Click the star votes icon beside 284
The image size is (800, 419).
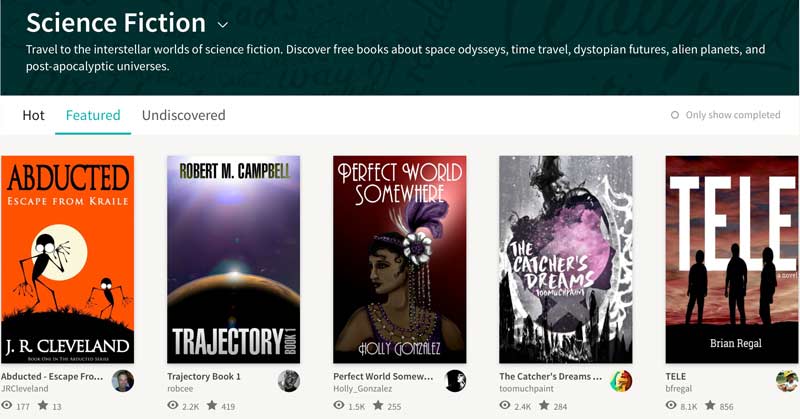pyautogui.click(x=544, y=405)
